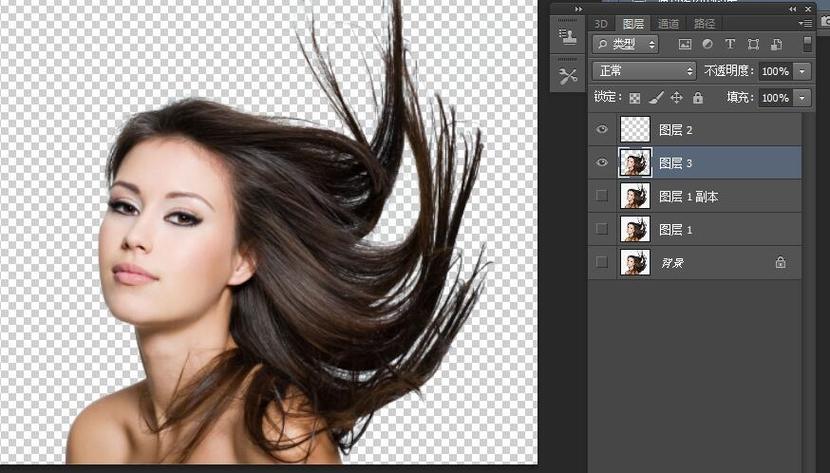Viewport: 830px width, 473px height.
Task: Hide 图层 2 with eye icon
Action: coord(602,130)
